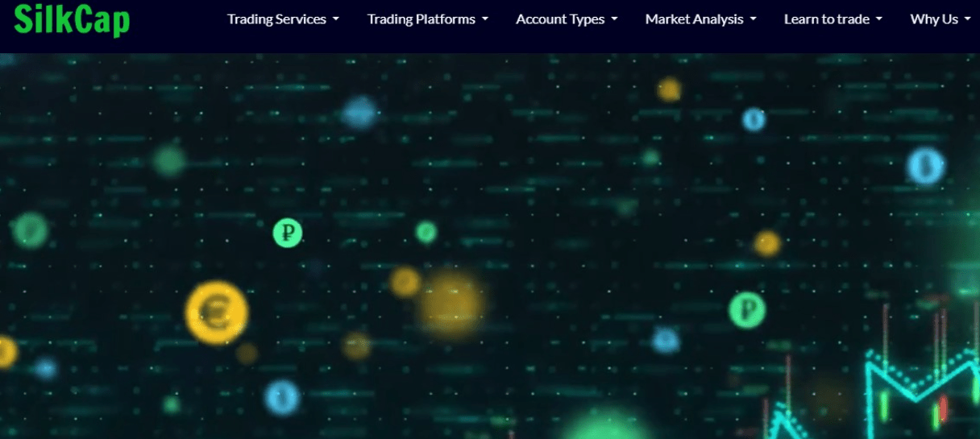Open the Trading Platforms menu
980x439 pixels.
[x=428, y=19]
